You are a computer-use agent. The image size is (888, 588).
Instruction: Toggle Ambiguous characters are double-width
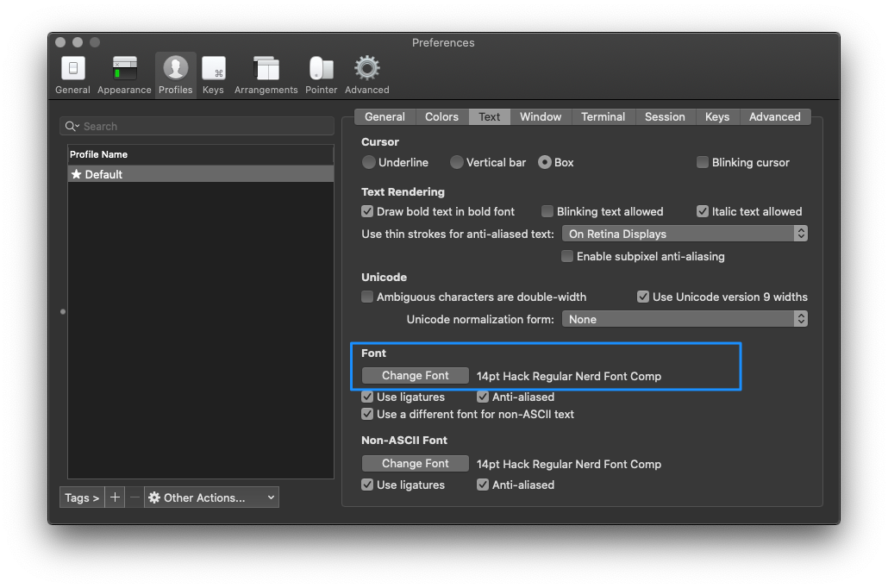pos(367,297)
